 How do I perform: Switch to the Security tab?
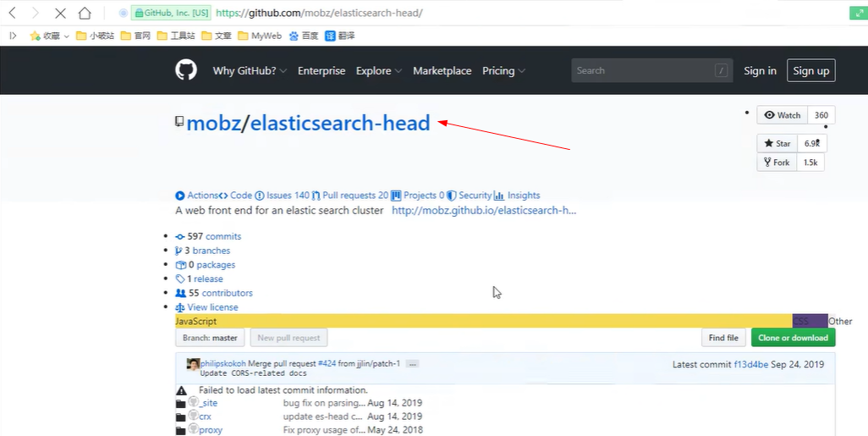(470, 196)
